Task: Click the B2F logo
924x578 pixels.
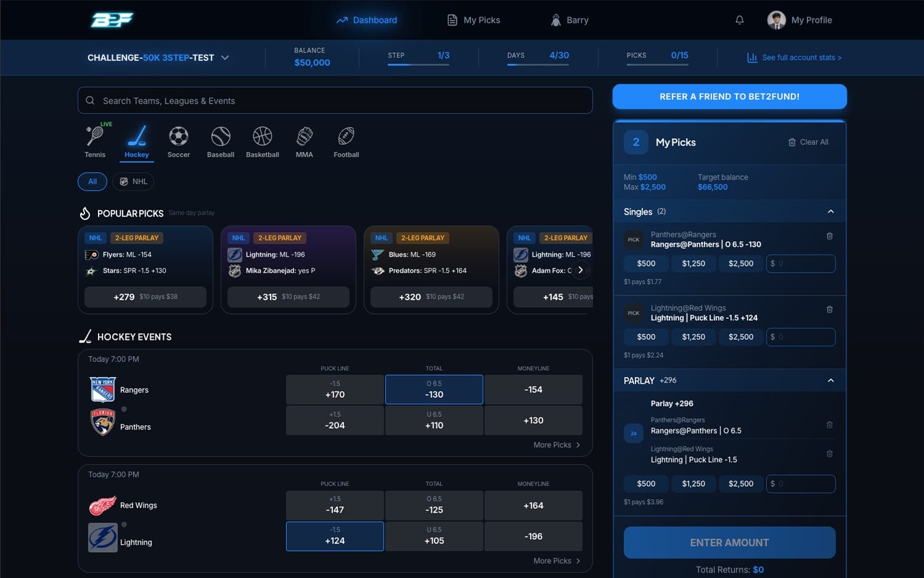Action: coord(112,20)
